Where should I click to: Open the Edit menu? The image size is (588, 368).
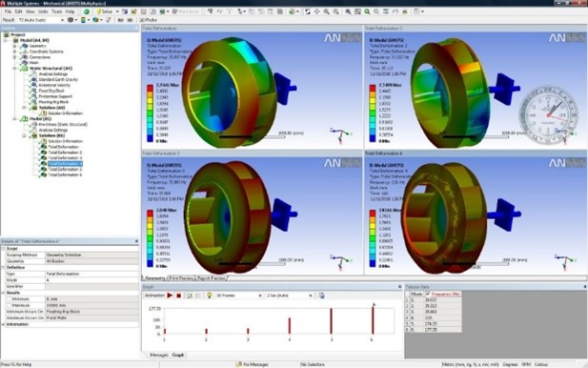(18, 11)
